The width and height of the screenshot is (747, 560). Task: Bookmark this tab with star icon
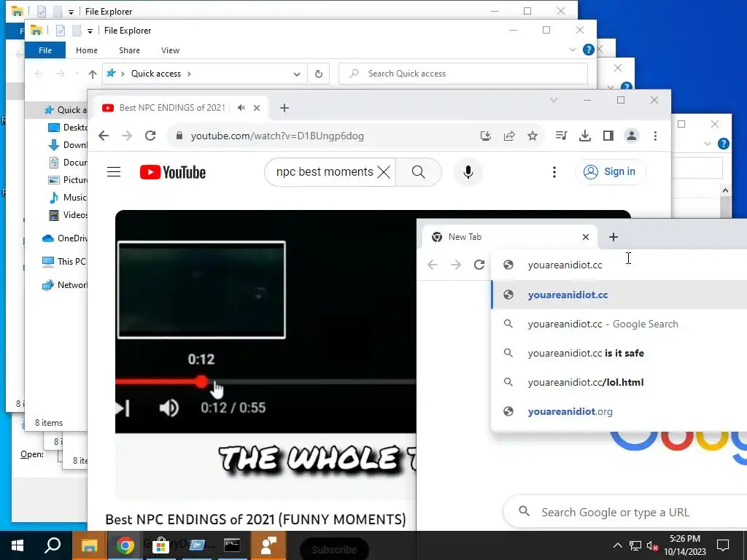pyautogui.click(x=532, y=136)
